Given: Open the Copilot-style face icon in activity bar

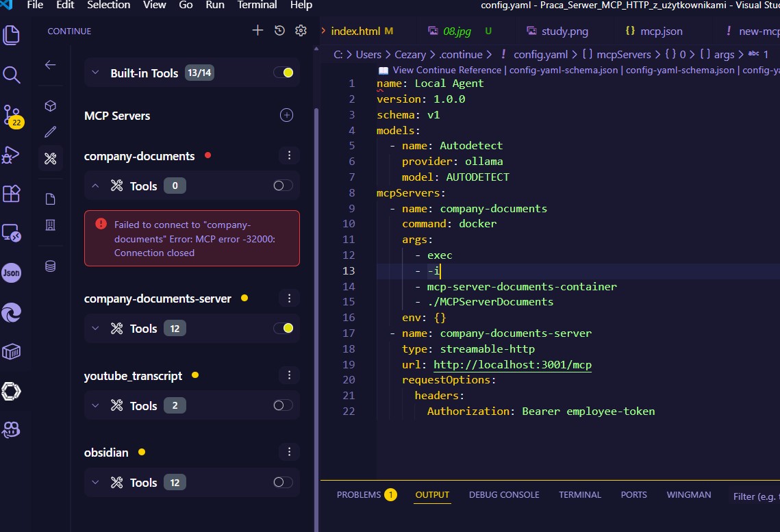Looking at the screenshot, I should 12,429.
